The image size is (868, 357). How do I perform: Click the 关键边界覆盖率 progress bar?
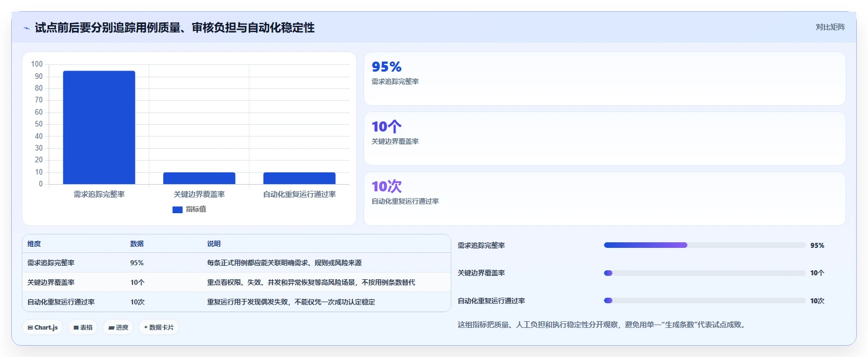(705, 273)
